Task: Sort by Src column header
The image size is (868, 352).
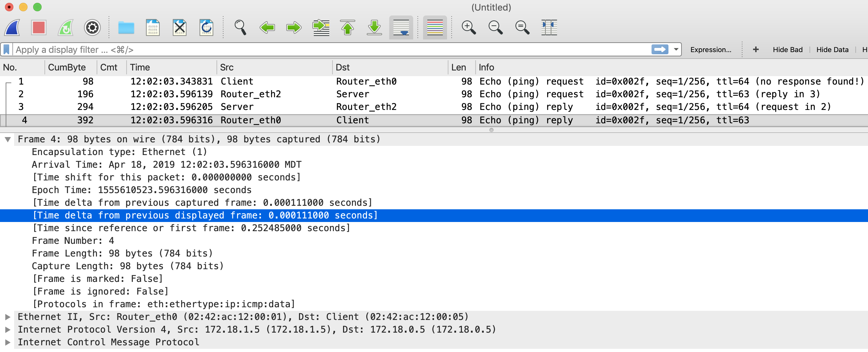Action: pos(275,67)
